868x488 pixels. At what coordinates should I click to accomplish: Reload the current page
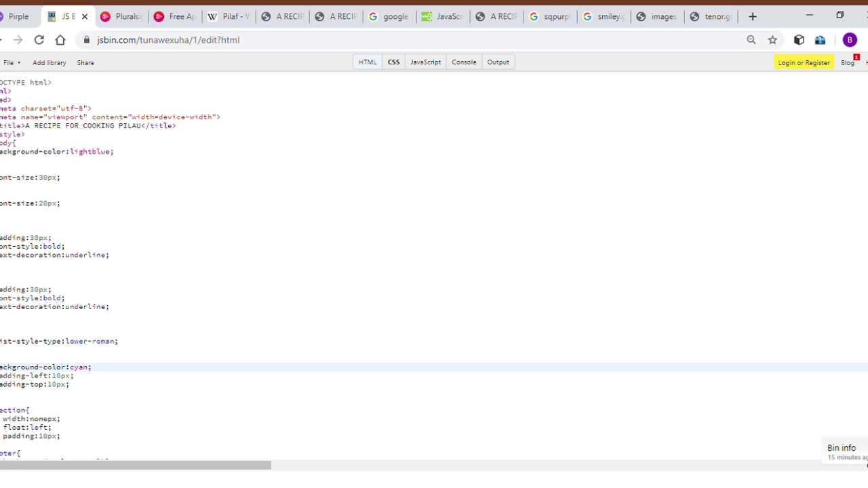pos(39,40)
